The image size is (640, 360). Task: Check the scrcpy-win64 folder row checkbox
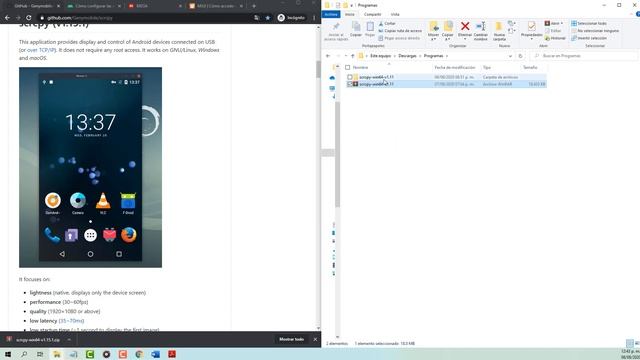point(350,77)
